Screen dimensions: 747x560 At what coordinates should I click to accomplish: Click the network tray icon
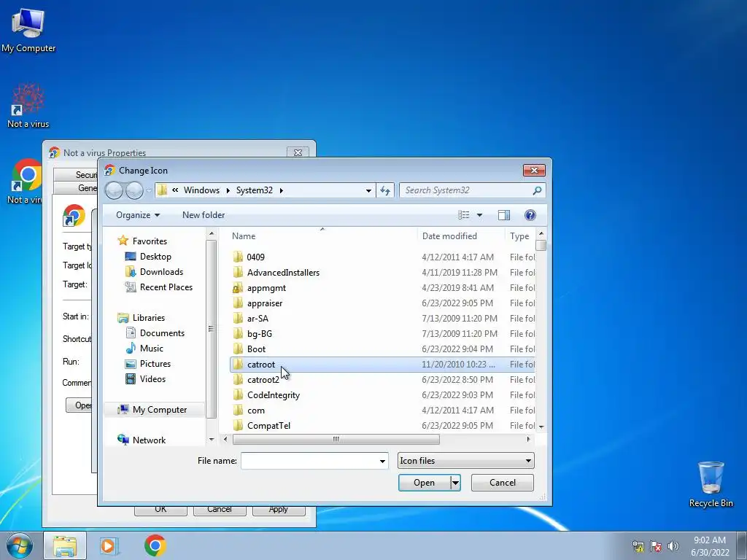click(x=638, y=546)
